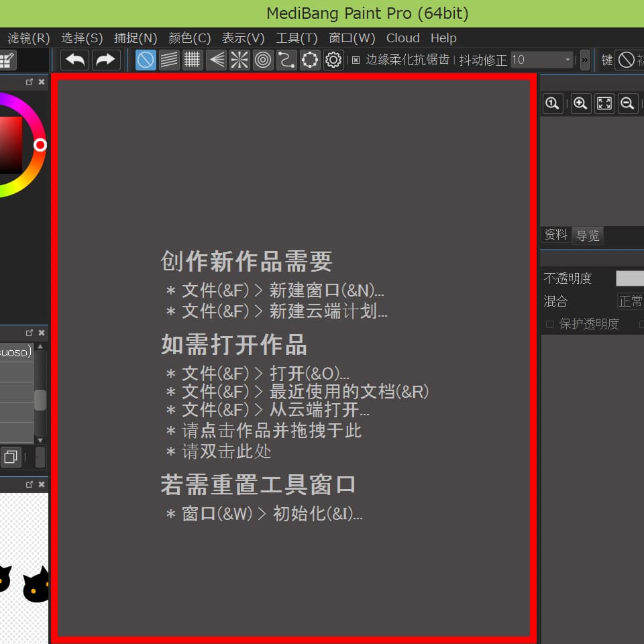Select the brush row ending in "uoso)"

pos(16,352)
